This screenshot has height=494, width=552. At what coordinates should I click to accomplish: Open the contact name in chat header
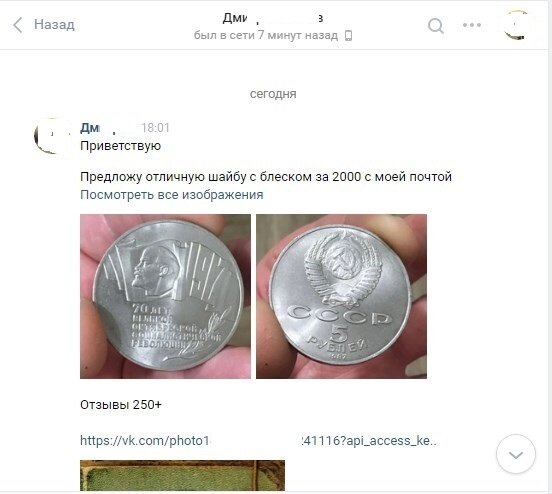pos(273,18)
